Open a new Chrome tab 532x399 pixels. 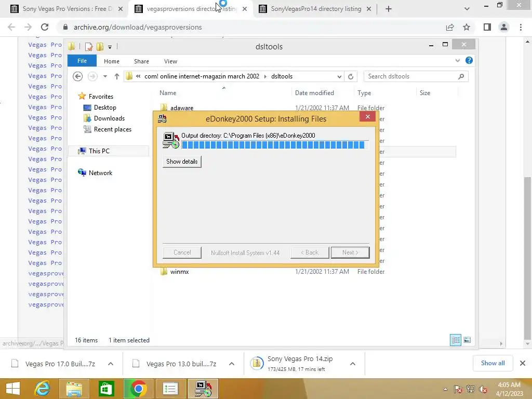tap(389, 9)
